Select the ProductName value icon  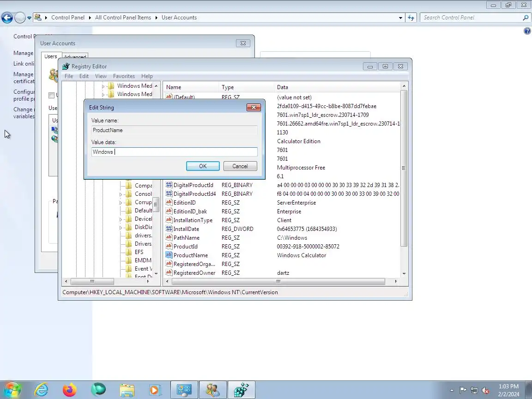click(x=169, y=255)
